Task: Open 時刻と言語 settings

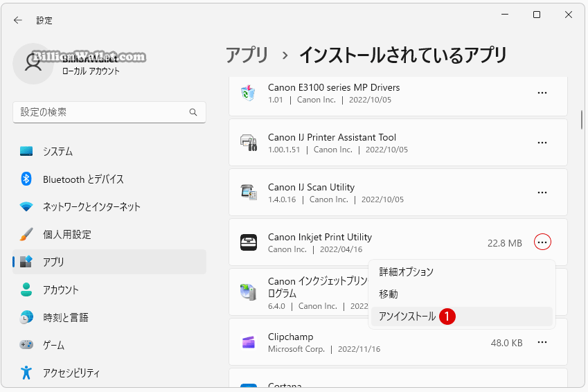Action: [x=109, y=317]
